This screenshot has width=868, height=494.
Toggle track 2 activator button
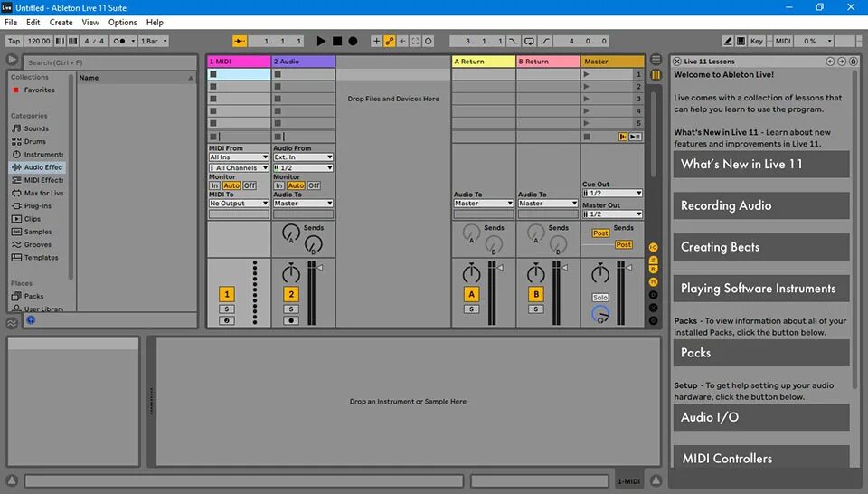coord(291,294)
